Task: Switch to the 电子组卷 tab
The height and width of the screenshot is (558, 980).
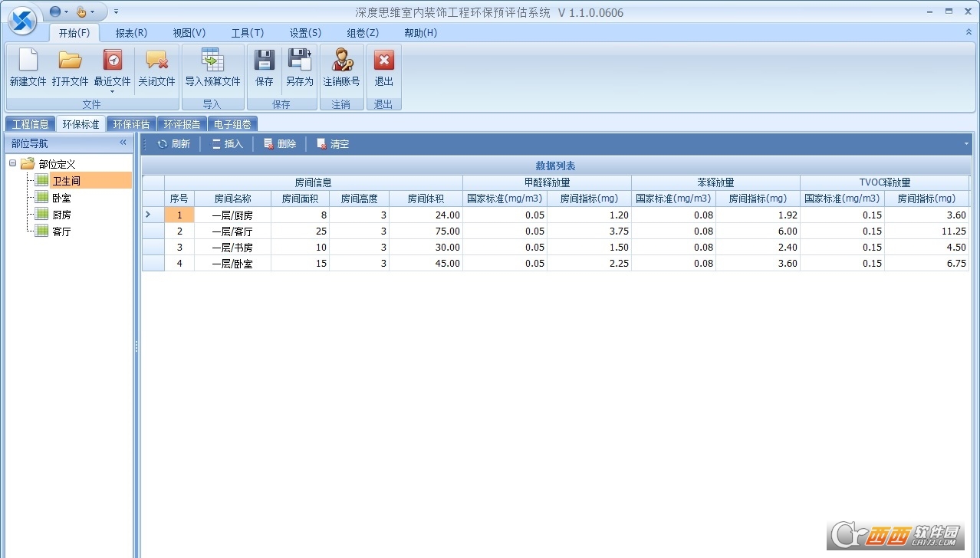Action: (232, 123)
